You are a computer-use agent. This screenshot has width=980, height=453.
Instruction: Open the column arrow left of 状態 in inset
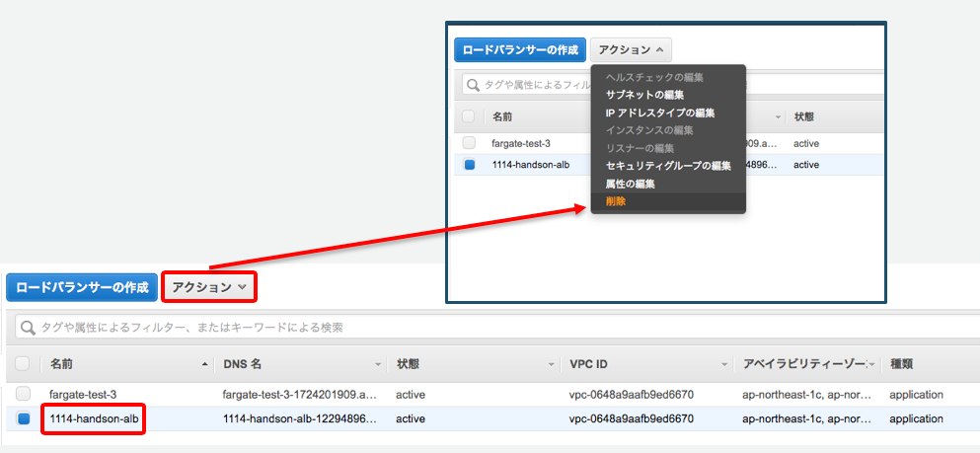click(778, 116)
